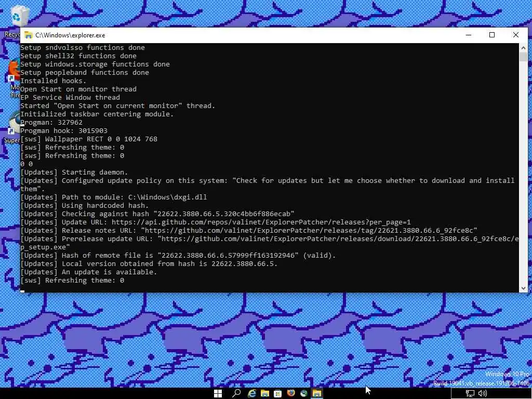Select the active explorer.exe console taskbar button

[x=317, y=393]
